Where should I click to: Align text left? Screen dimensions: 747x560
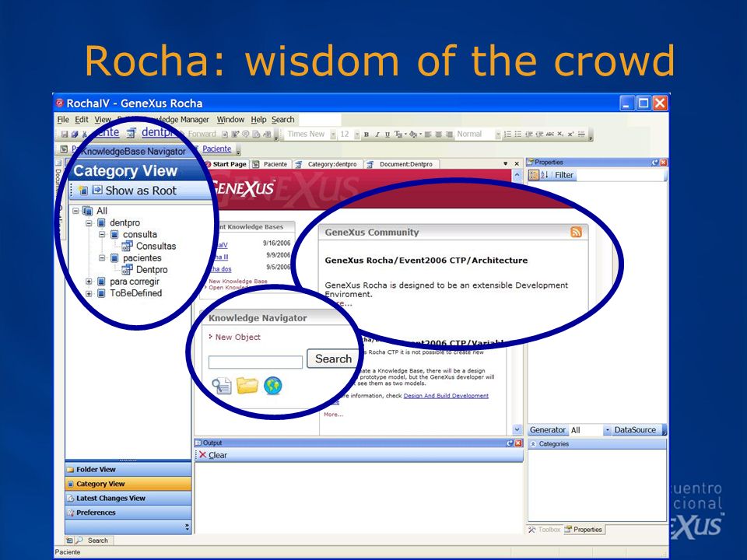428,135
